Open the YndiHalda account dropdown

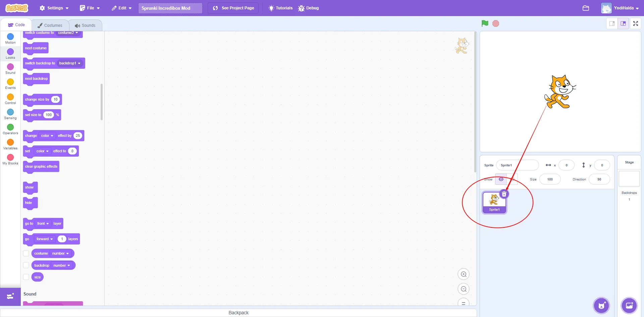point(621,8)
